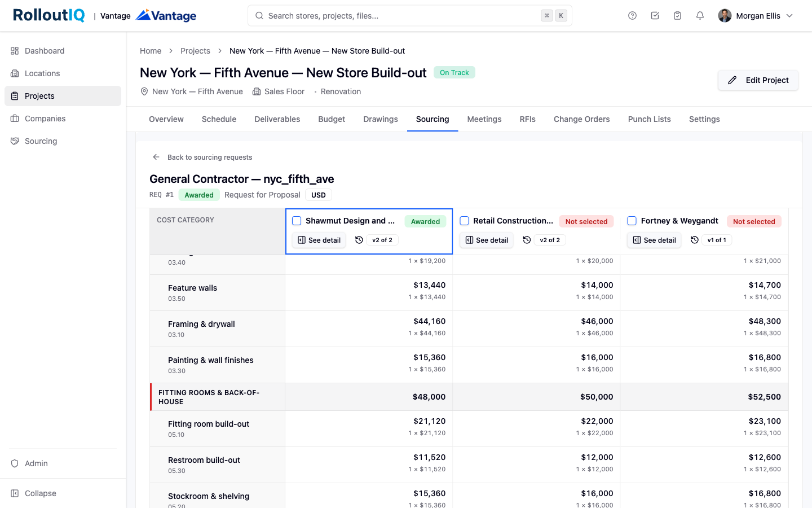Click the Dashboard grid icon

pyautogui.click(x=15, y=51)
